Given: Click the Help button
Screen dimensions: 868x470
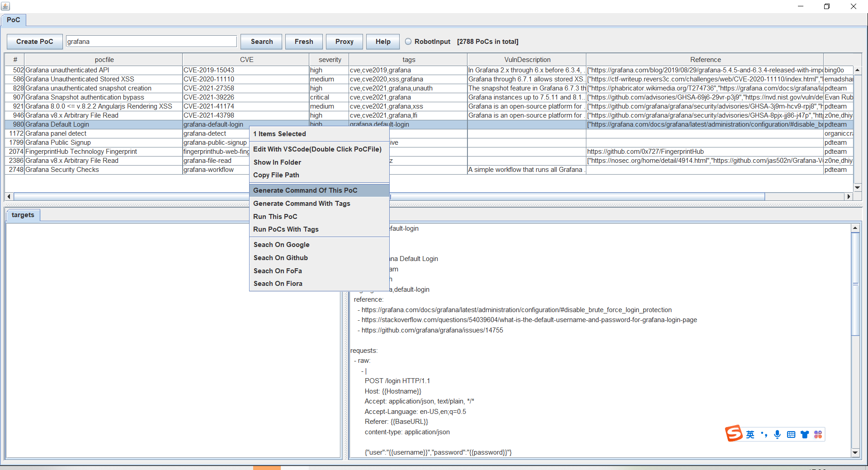Looking at the screenshot, I should (x=383, y=42).
